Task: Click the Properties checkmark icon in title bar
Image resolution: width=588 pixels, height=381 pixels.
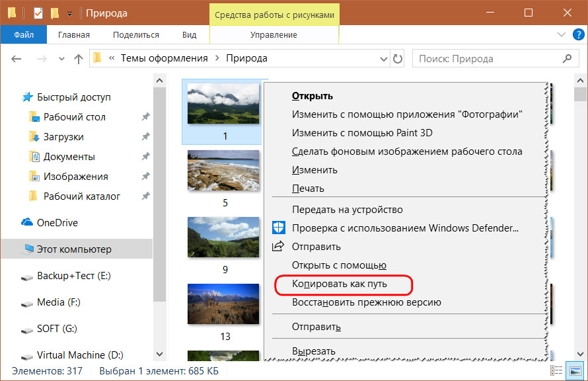Action: click(x=38, y=13)
